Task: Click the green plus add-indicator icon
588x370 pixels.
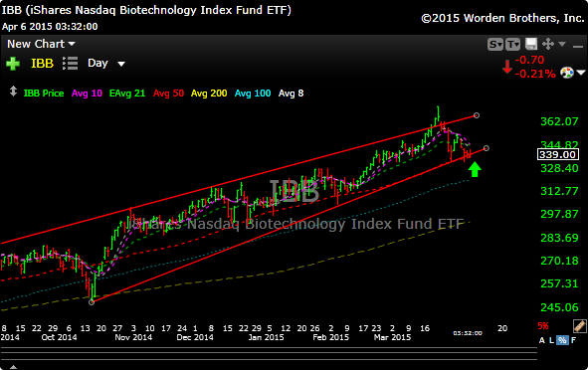Action: coord(13,64)
